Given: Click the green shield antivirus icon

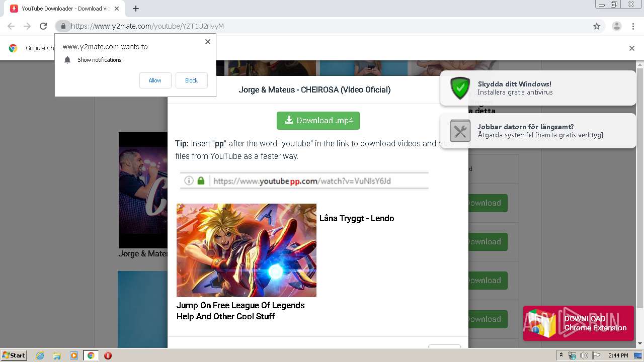Looking at the screenshot, I should (460, 88).
